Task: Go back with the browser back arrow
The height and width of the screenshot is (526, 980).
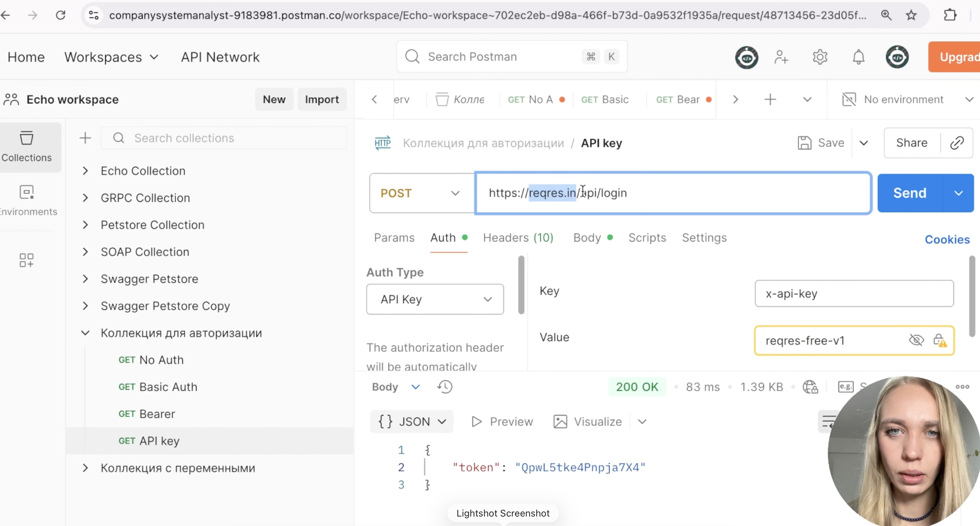Action: pos(6,15)
